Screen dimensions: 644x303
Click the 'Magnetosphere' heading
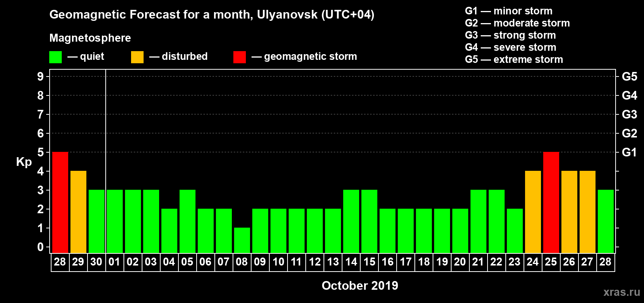tap(90, 38)
